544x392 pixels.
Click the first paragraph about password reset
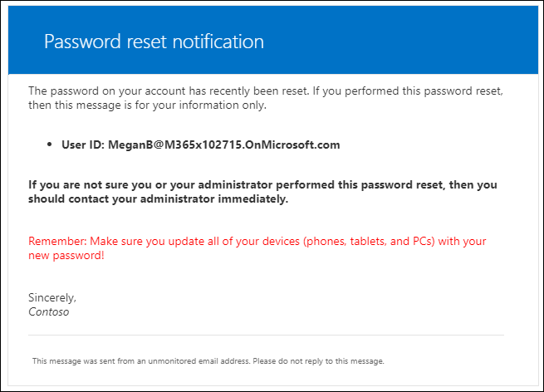coord(266,98)
